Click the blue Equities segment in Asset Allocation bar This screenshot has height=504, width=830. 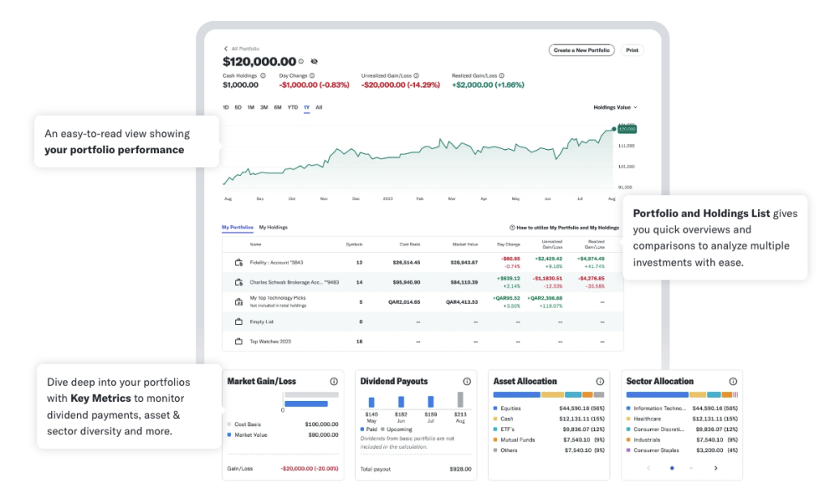point(516,395)
